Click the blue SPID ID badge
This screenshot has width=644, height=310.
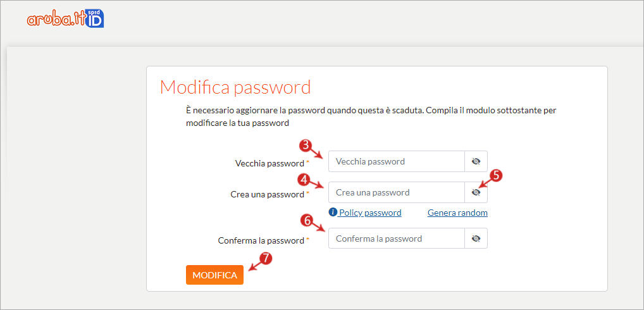click(x=96, y=20)
